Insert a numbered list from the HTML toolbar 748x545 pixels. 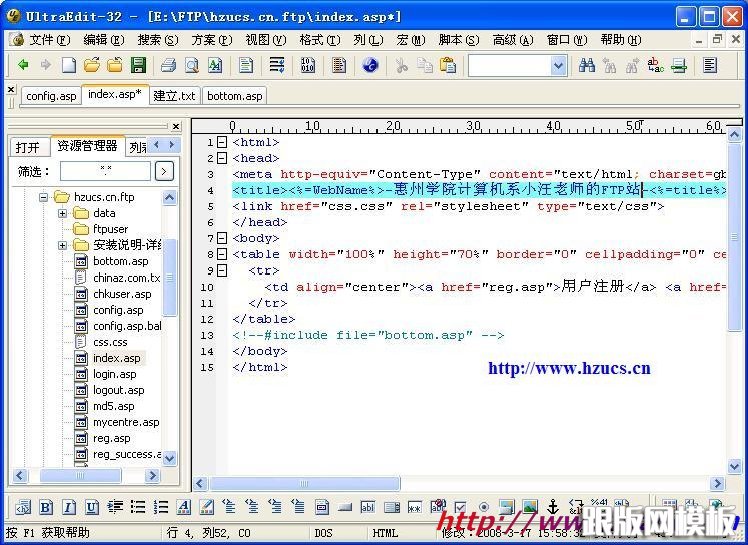click(161, 507)
